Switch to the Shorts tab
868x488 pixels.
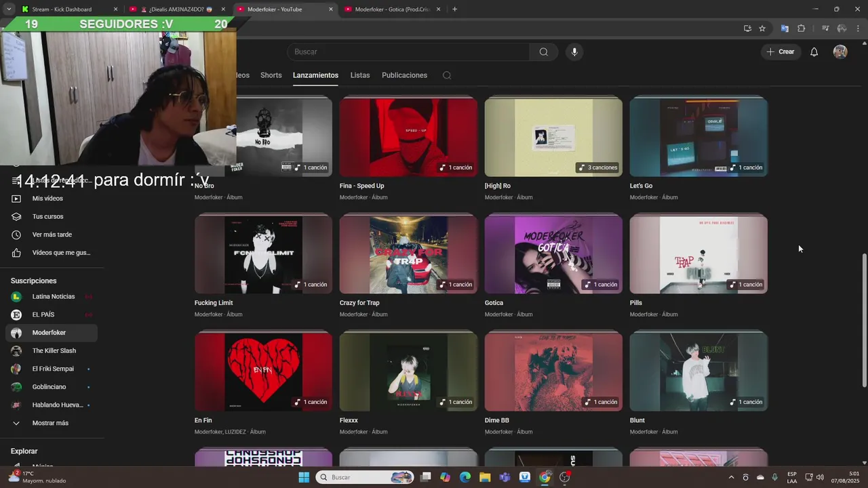tap(271, 75)
